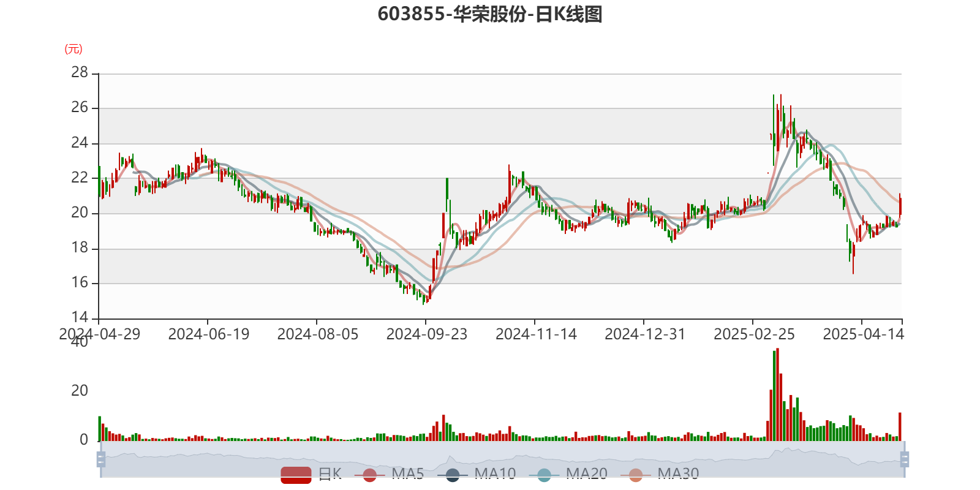Click the 18 label on the price axis
The height and width of the screenshot is (490, 980).
80,248
